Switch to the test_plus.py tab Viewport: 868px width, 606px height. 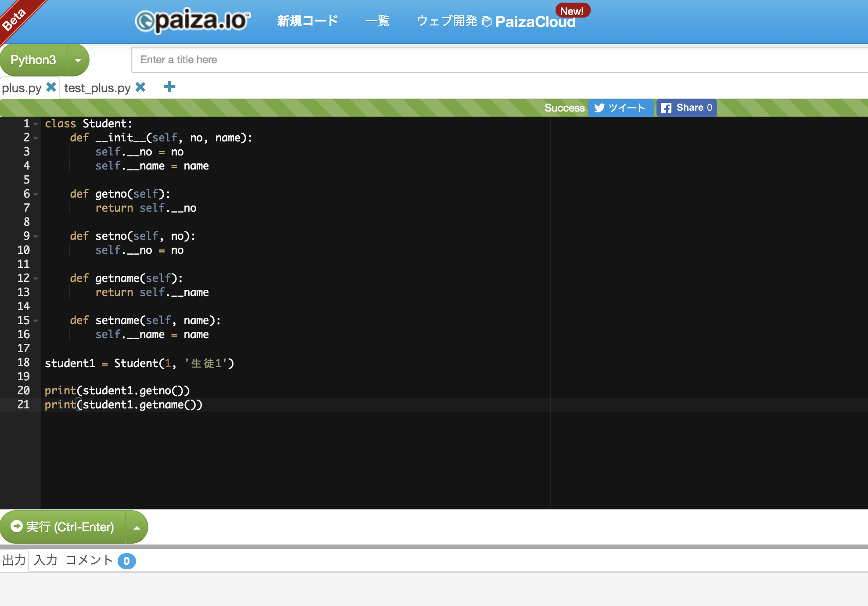(x=97, y=88)
